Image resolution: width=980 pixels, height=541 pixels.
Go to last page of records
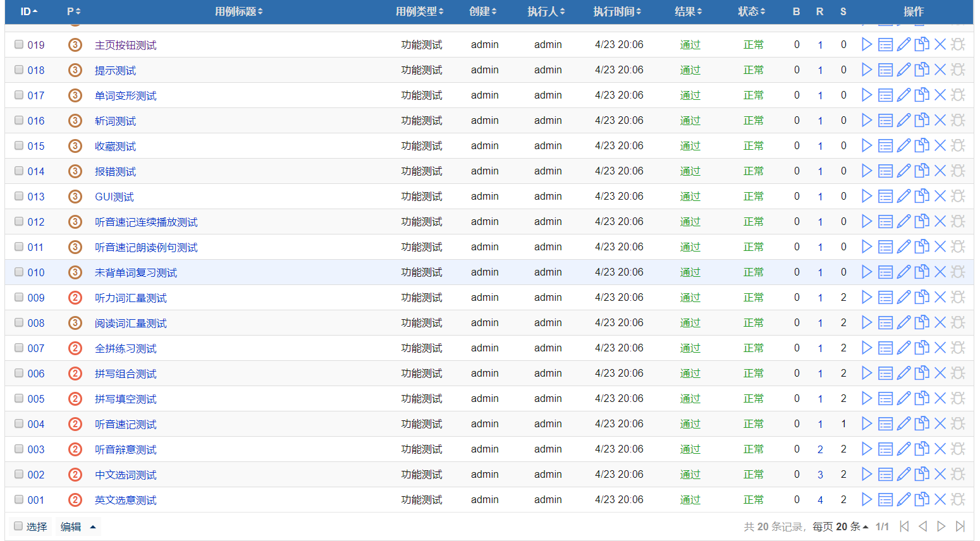pos(960,526)
